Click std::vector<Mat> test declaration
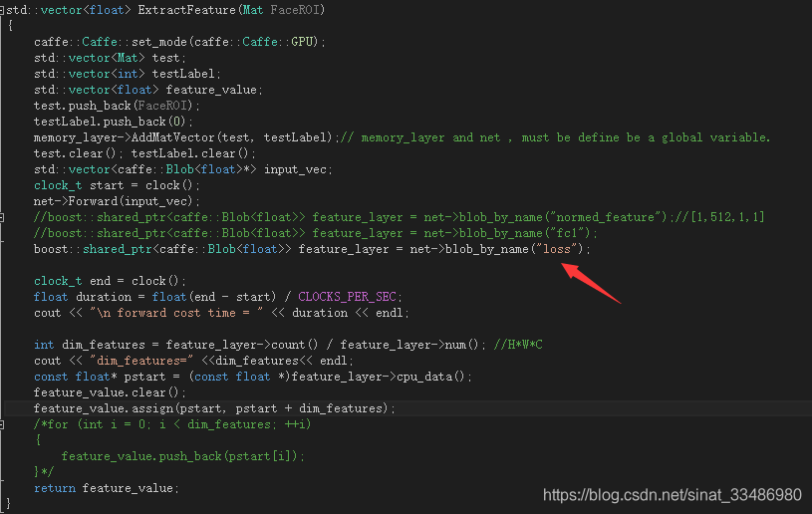The width and height of the screenshot is (812, 514). (x=110, y=58)
